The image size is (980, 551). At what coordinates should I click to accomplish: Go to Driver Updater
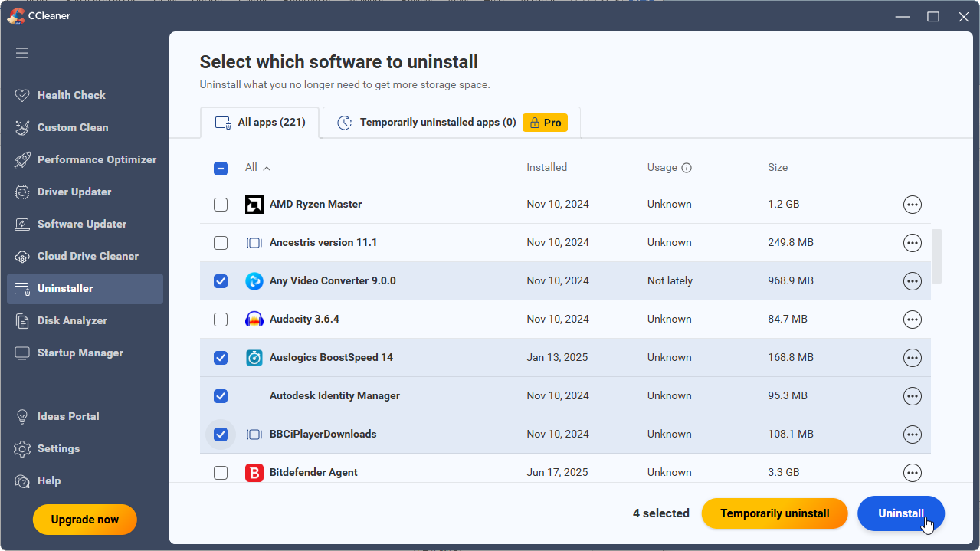click(74, 192)
